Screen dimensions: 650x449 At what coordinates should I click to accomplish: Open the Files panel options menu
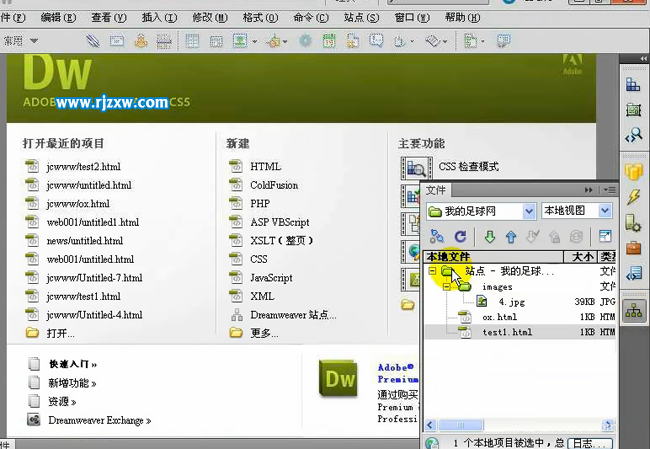[609, 190]
